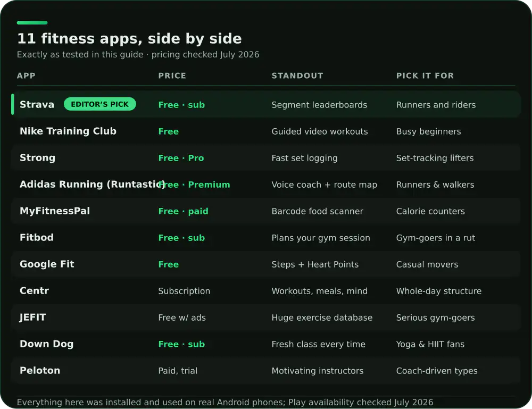Image resolution: width=532 pixels, height=409 pixels.
Task: Click Google Fit's Free price
Action: click(168, 264)
